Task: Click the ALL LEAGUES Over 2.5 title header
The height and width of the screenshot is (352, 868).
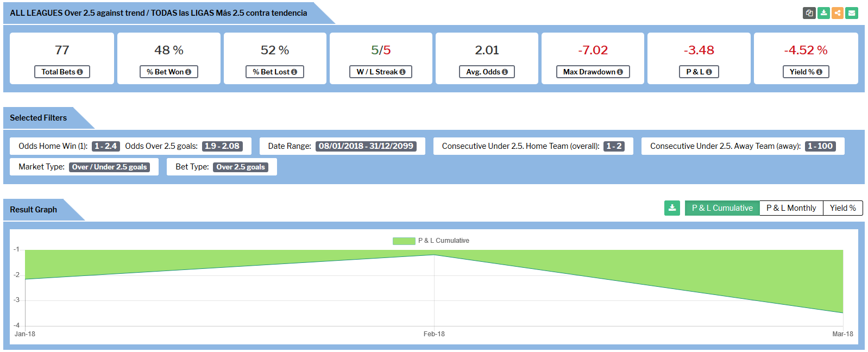Action: click(x=159, y=13)
